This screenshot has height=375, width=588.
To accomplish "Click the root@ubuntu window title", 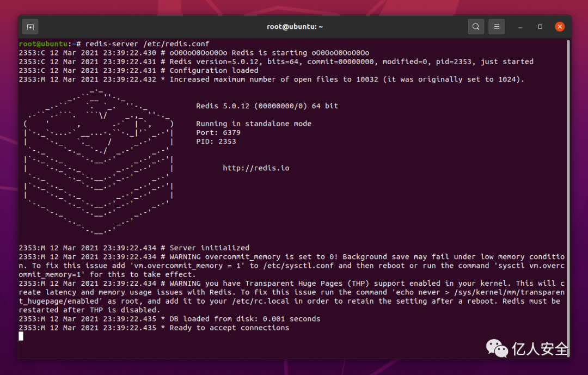I will pyautogui.click(x=295, y=27).
